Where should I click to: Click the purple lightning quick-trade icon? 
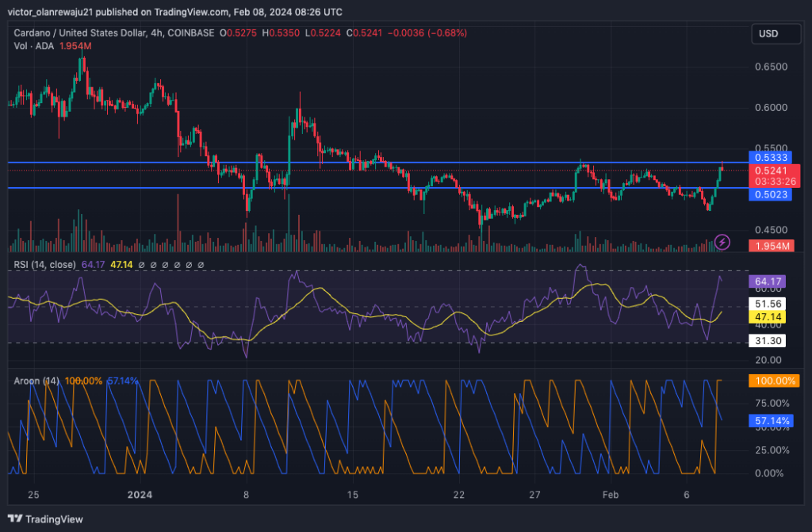click(722, 242)
